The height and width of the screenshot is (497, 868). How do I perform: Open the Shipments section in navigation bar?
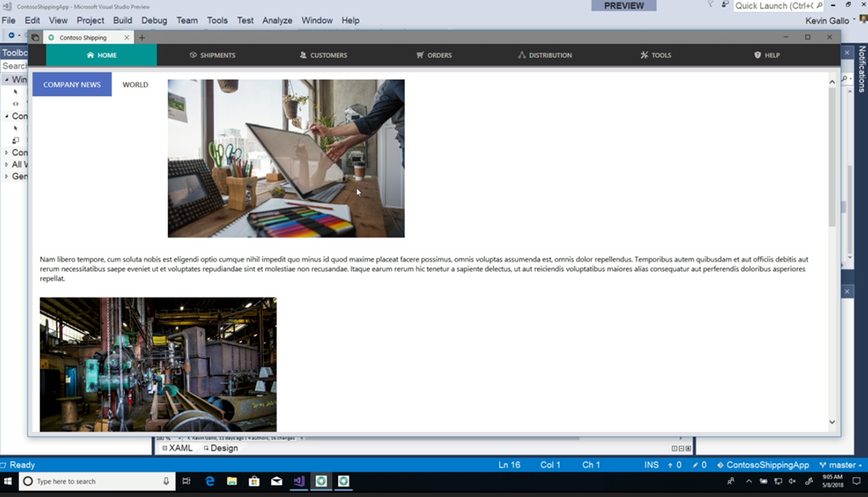[x=213, y=55]
